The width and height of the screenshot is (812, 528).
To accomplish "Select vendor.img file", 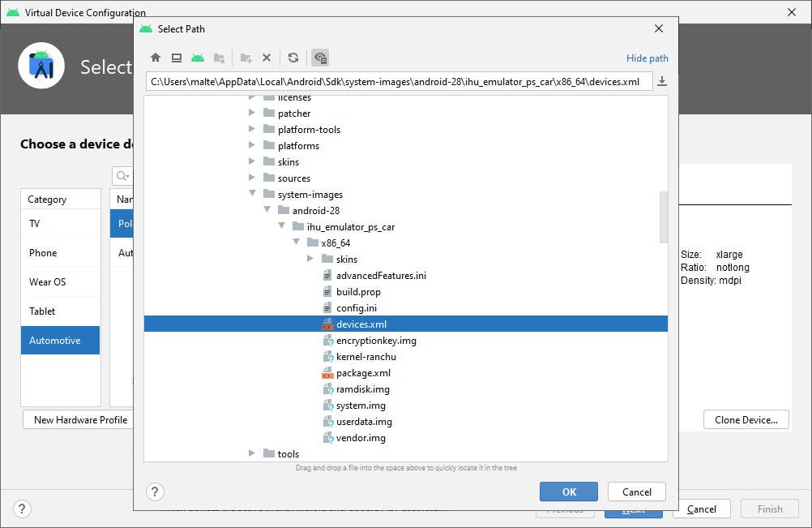I will pyautogui.click(x=361, y=438).
